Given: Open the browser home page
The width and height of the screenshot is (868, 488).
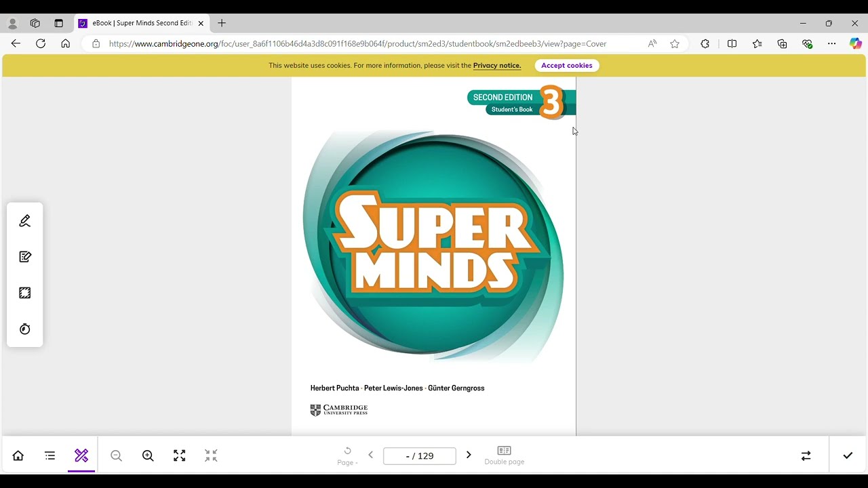Looking at the screenshot, I should tap(65, 43).
